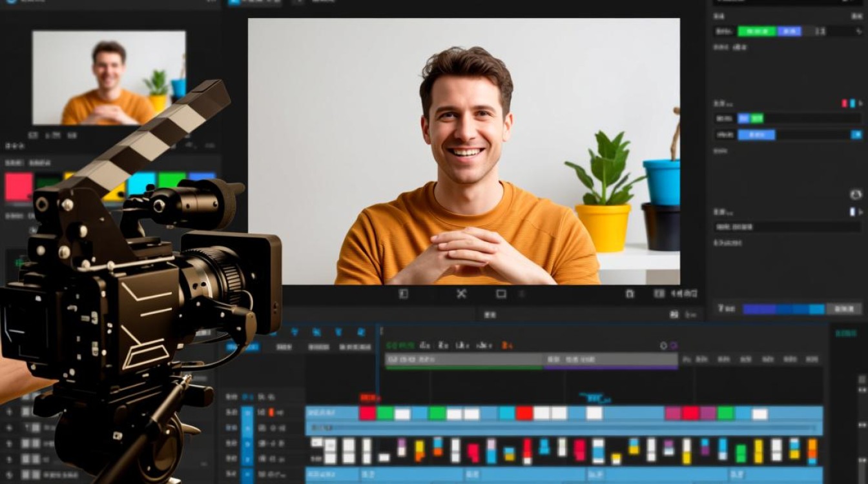This screenshot has width=868, height=484.
Task: Click the scissors cut icon below the preview
Action: [461, 294]
